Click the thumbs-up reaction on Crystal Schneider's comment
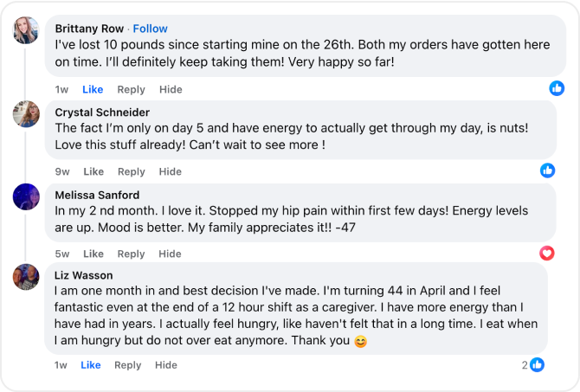Screen dimensions: 580x392 [547, 170]
